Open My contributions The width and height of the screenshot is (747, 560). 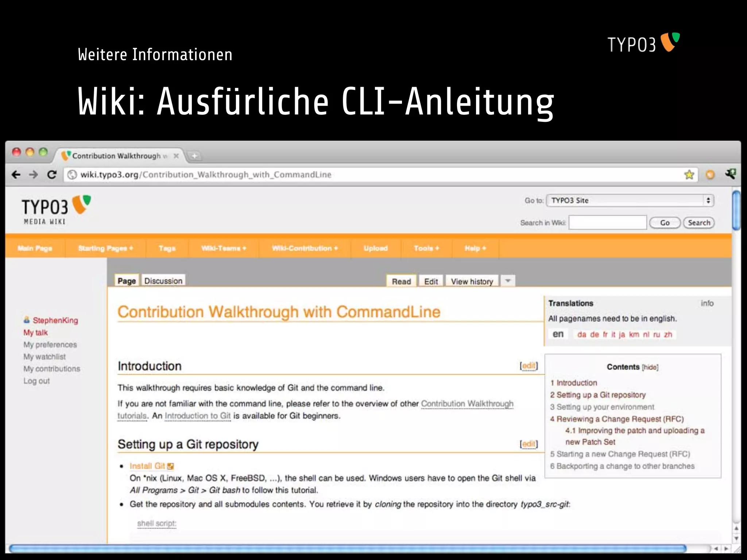tap(52, 369)
